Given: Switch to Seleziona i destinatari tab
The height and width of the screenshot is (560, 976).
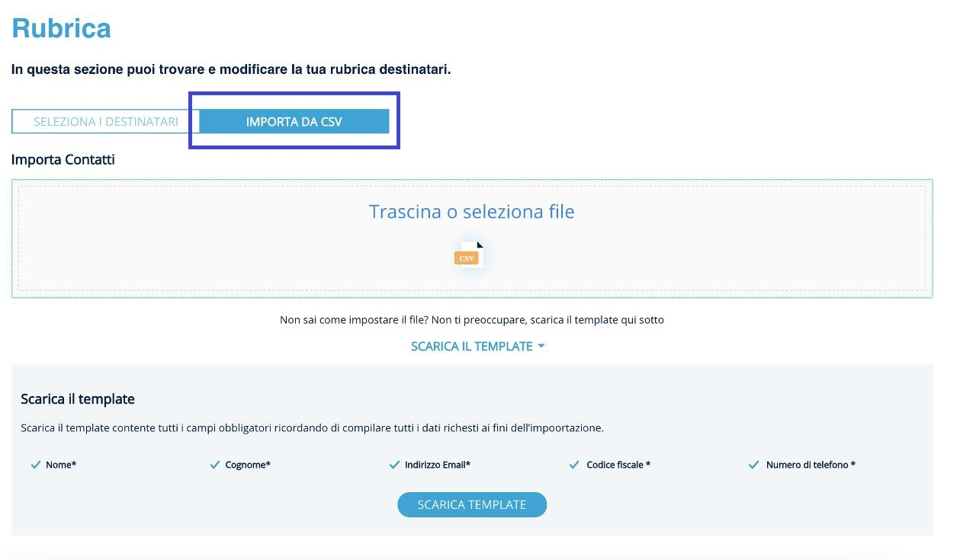Looking at the screenshot, I should [x=105, y=121].
